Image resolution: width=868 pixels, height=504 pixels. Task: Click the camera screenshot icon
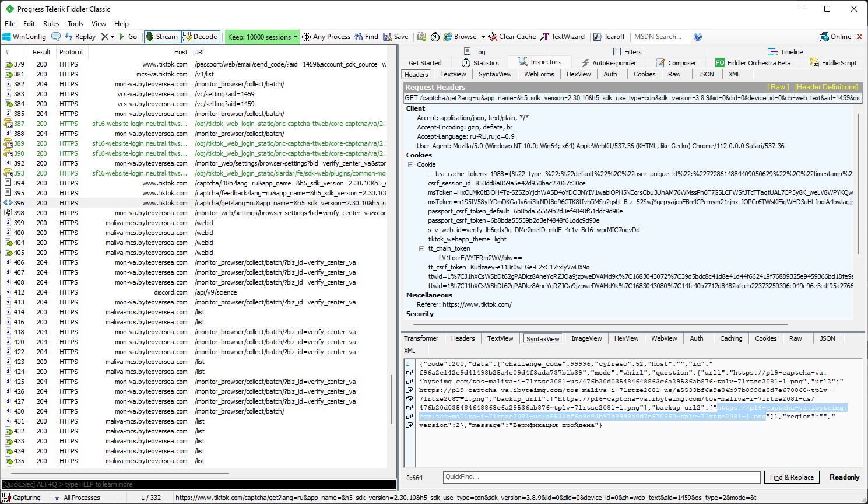point(421,37)
